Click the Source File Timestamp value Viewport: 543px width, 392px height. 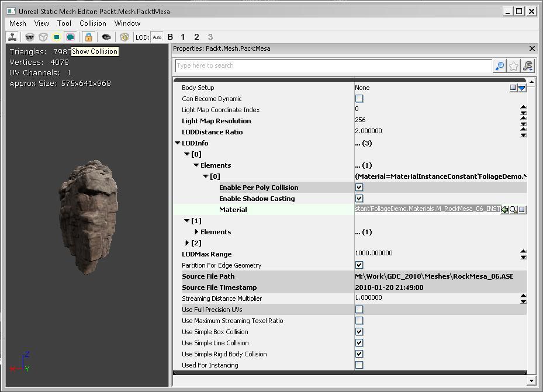(389, 287)
